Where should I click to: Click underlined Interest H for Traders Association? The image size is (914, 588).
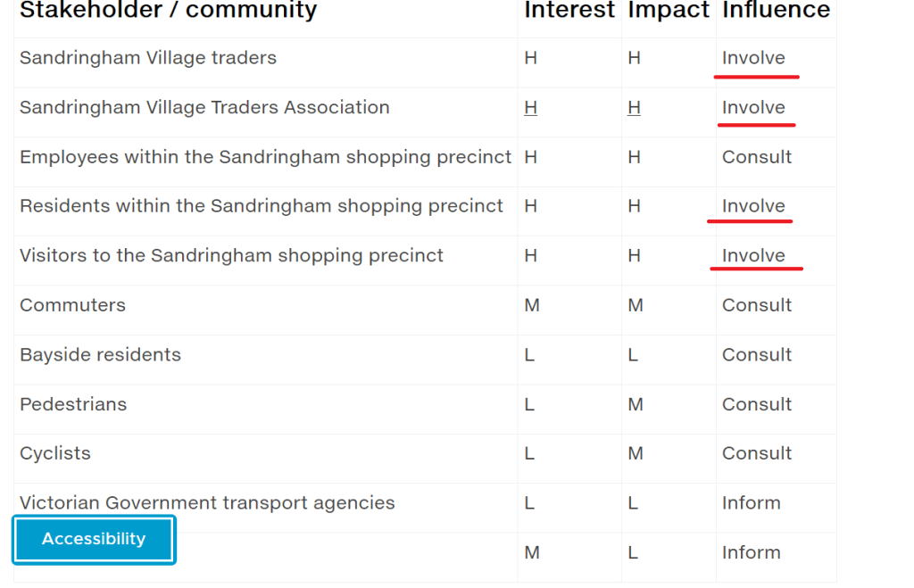pyautogui.click(x=531, y=108)
